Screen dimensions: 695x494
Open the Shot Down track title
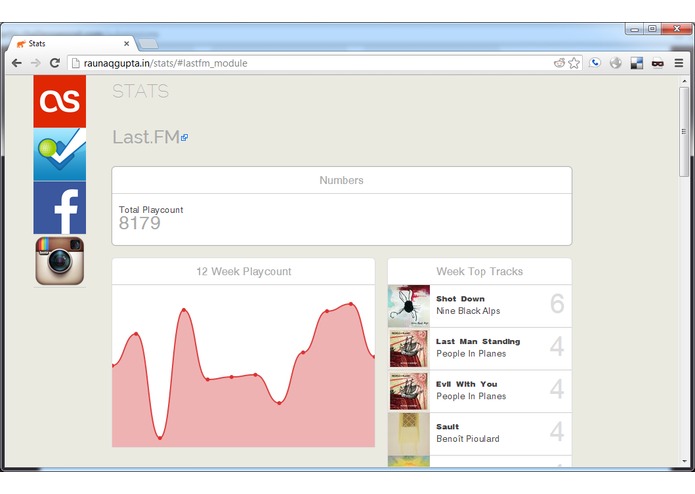click(x=460, y=299)
